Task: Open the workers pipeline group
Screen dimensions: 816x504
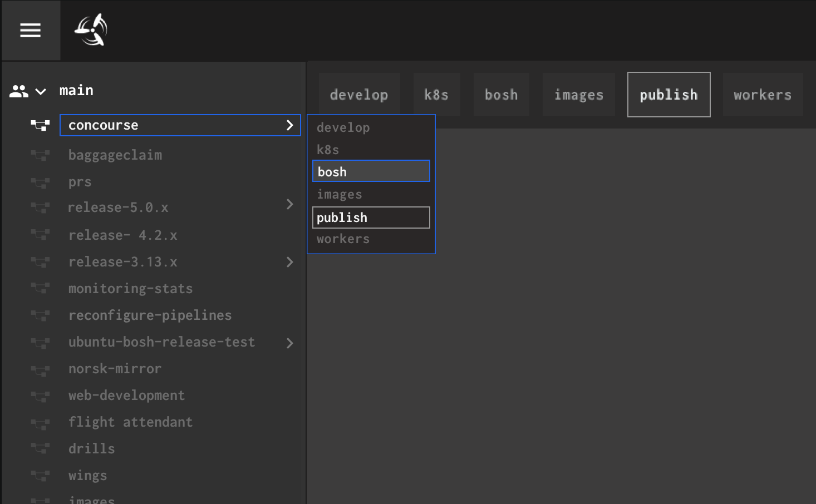Action: (x=762, y=95)
